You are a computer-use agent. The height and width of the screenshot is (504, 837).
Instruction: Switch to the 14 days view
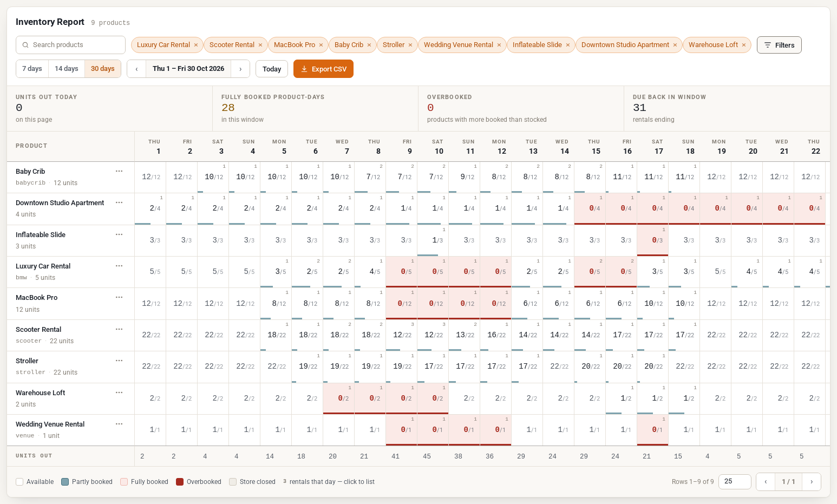[x=67, y=69]
